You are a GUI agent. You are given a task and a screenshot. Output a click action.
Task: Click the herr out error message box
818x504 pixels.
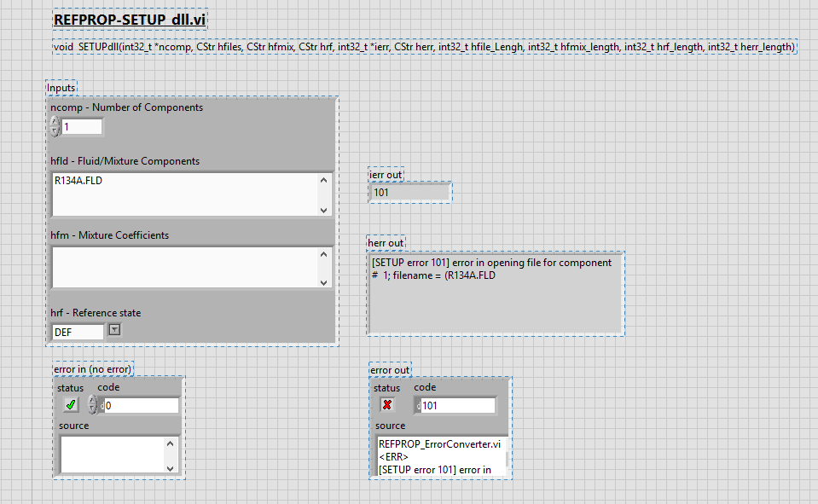click(495, 290)
